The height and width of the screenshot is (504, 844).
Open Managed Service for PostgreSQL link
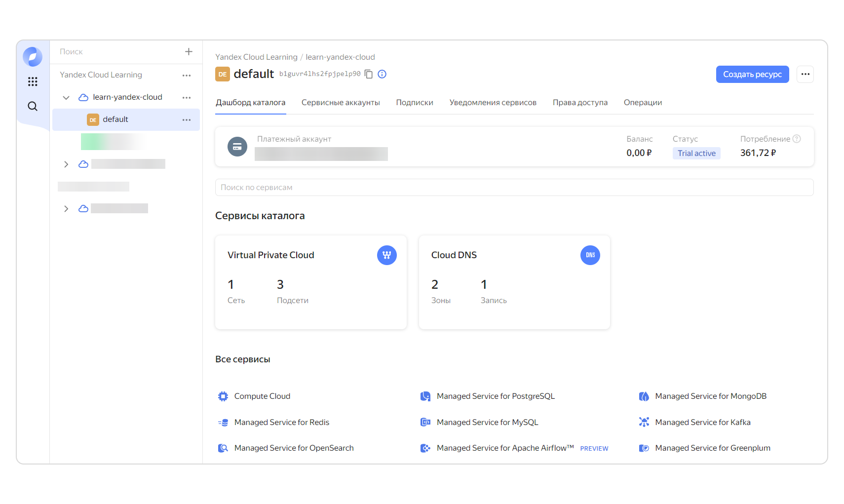[x=496, y=396]
